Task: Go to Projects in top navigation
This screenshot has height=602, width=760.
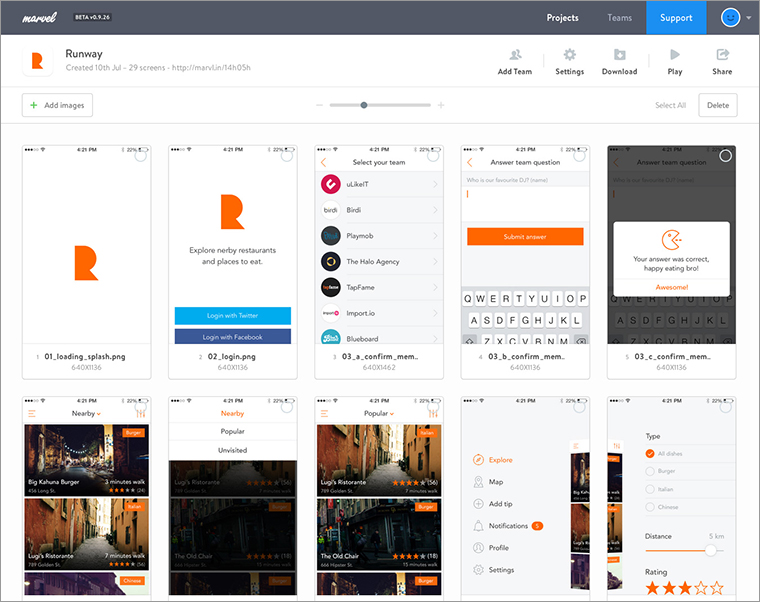Action: (562, 18)
